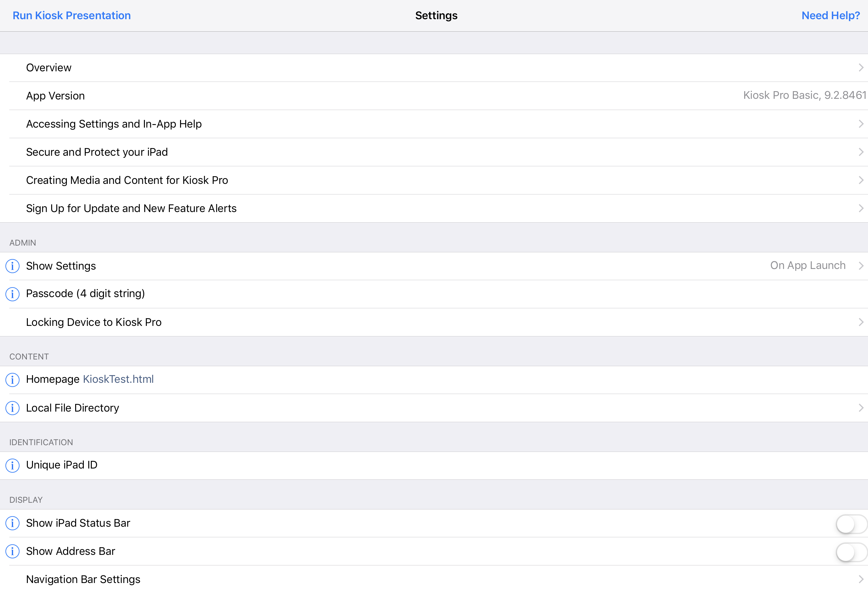Tap info icon for Local File Directory

(x=12, y=408)
